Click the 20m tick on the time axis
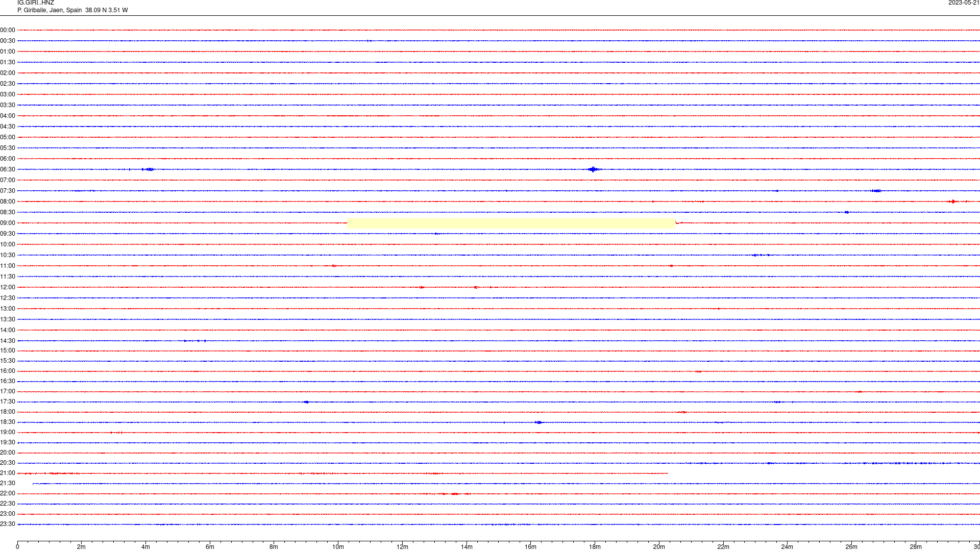Viewport: 980px width, 551px height. 659,547
